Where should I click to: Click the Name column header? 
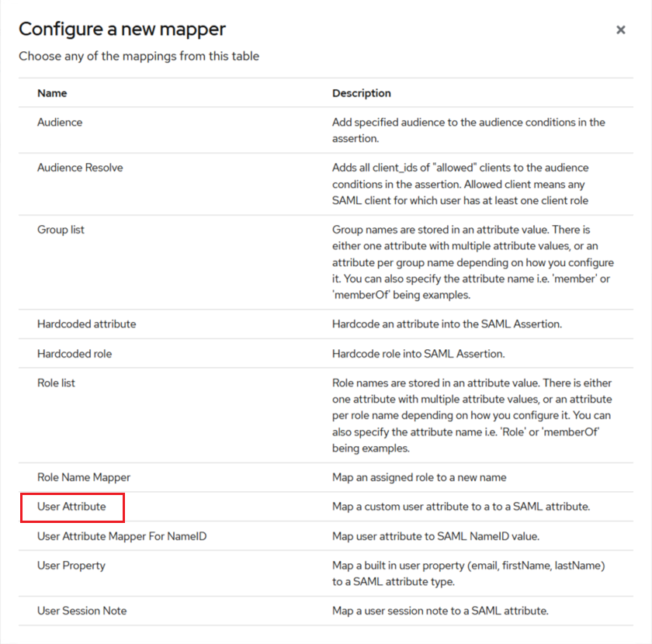(x=52, y=93)
